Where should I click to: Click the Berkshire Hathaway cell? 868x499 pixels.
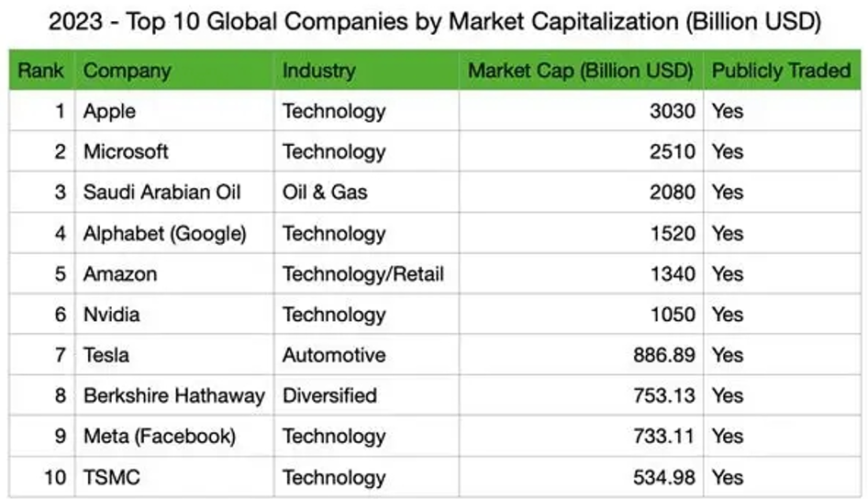[174, 396]
